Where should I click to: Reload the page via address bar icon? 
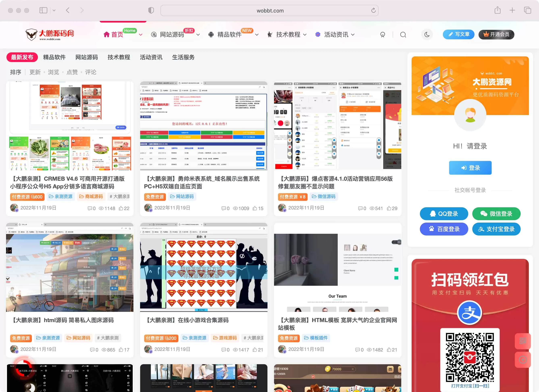coord(373,10)
